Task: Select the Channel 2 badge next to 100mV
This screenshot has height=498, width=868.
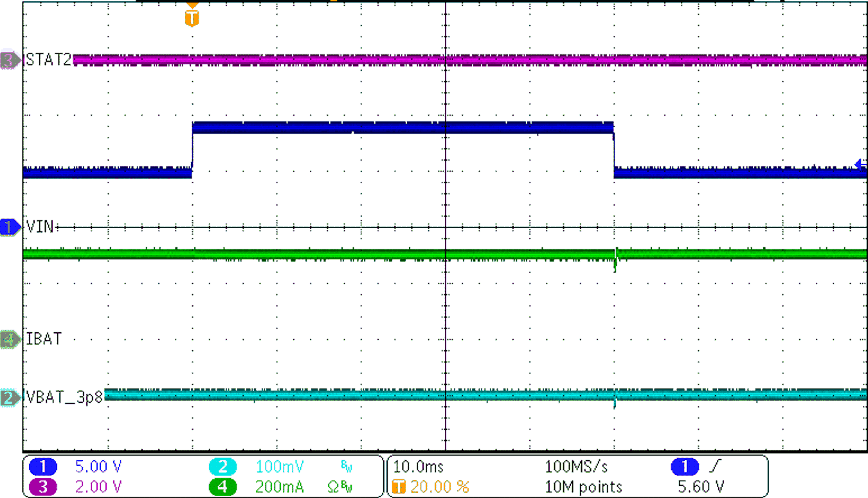Action: pos(223,467)
